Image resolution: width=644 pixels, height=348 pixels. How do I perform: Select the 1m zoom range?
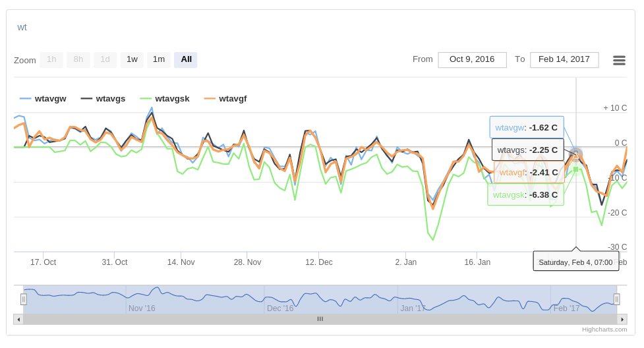tap(159, 59)
